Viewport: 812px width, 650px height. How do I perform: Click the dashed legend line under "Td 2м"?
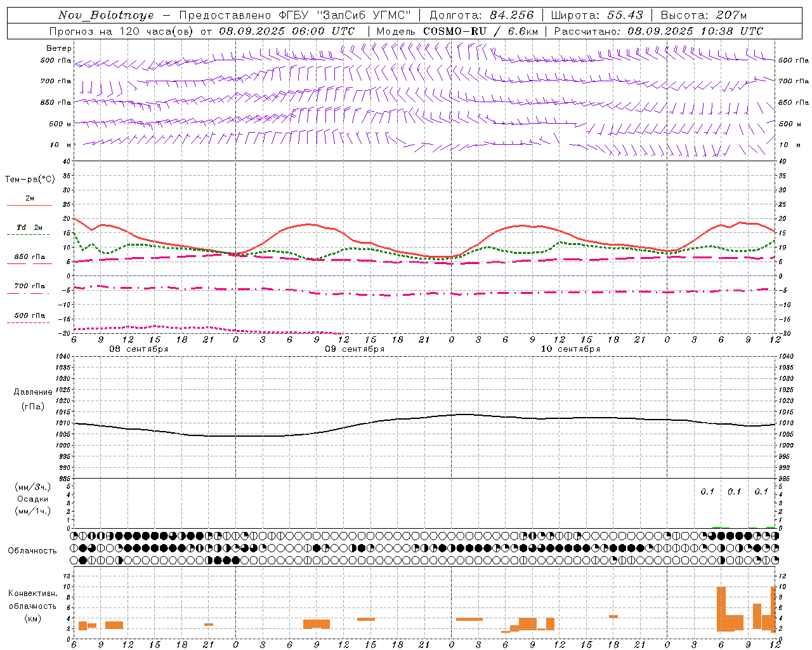(x=29, y=235)
